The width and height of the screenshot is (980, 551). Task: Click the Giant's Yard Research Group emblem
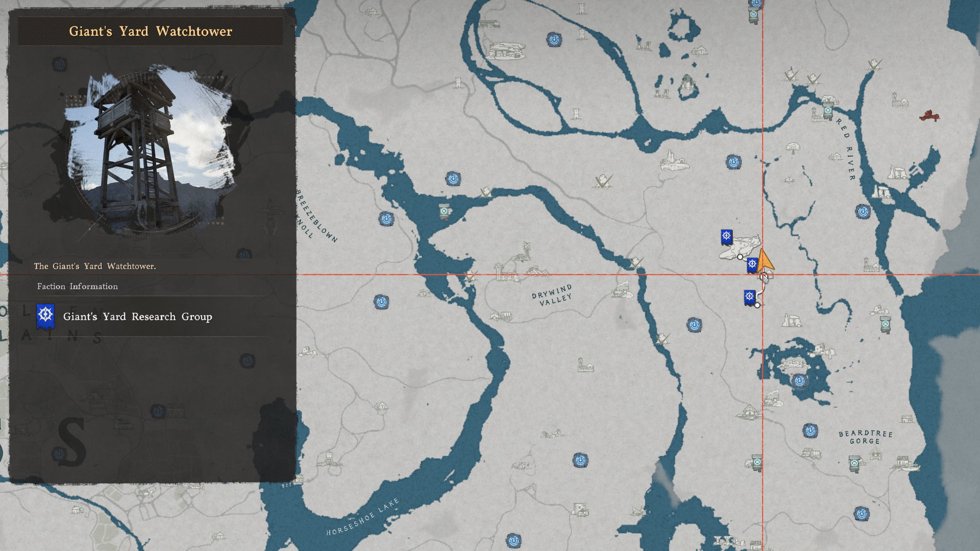(45, 317)
